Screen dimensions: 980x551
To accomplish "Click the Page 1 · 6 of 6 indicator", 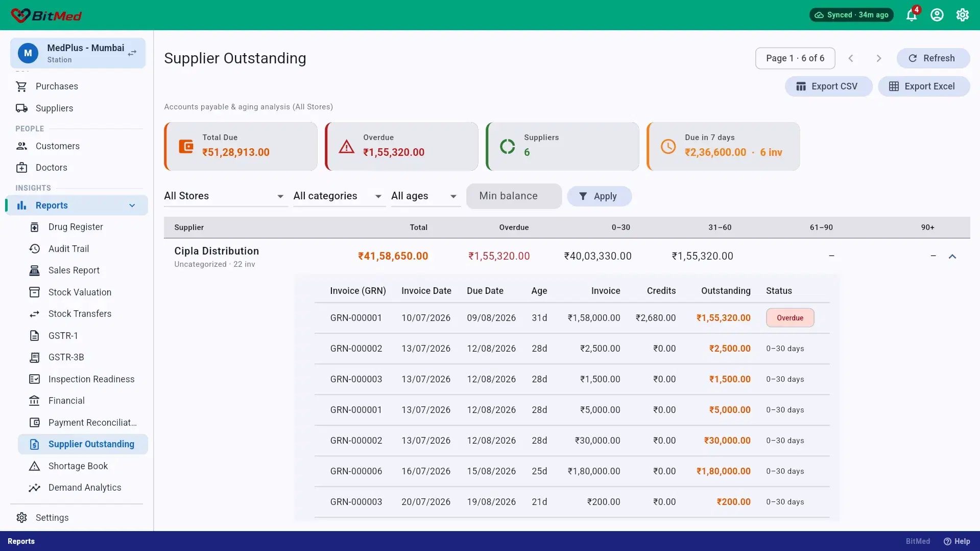I will click(x=795, y=58).
